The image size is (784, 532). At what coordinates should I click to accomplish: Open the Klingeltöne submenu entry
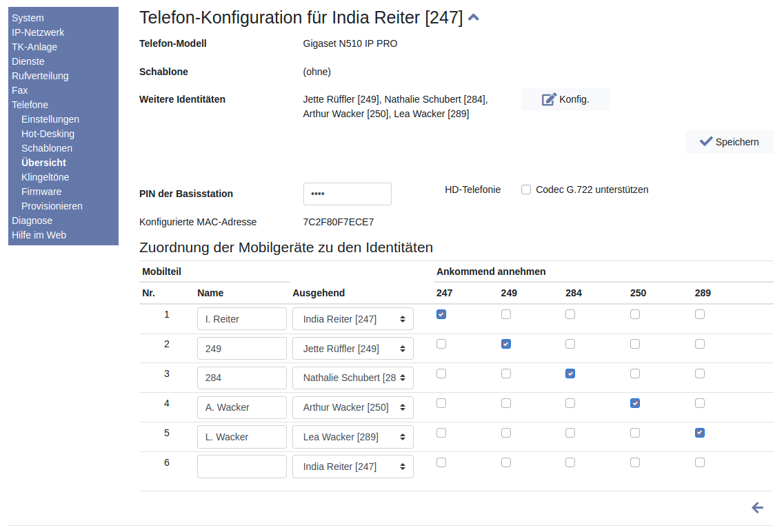pyautogui.click(x=46, y=177)
